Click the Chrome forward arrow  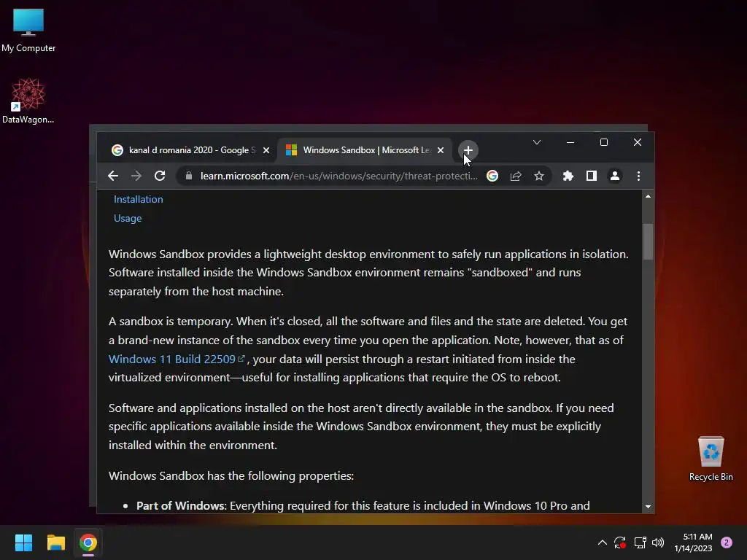click(136, 176)
